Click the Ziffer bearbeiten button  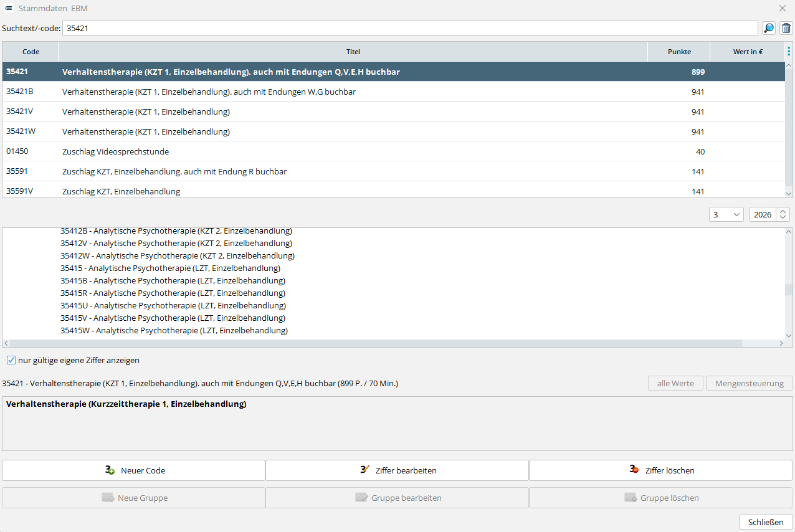pyautogui.click(x=397, y=470)
